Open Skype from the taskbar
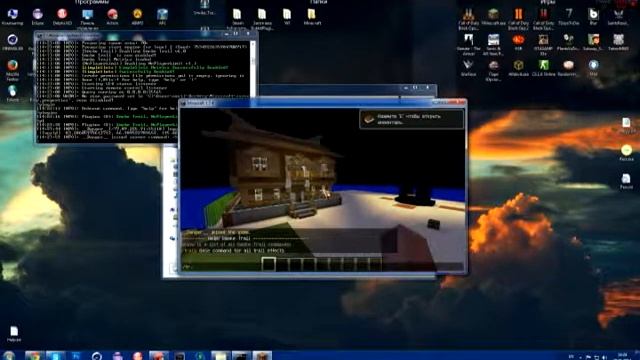 point(55,355)
